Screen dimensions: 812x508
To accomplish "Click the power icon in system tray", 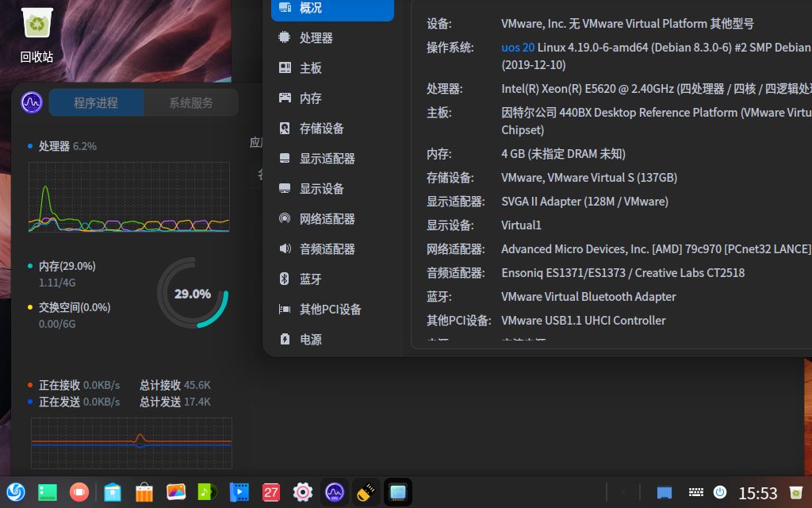I will pos(720,492).
